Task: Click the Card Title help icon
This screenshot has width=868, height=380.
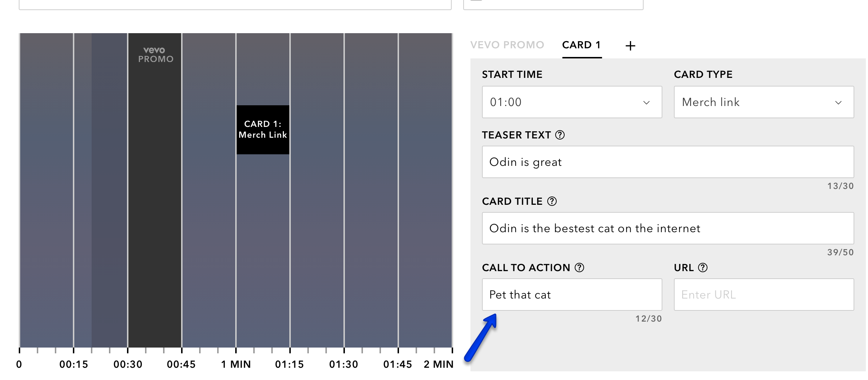Action: pos(552,201)
